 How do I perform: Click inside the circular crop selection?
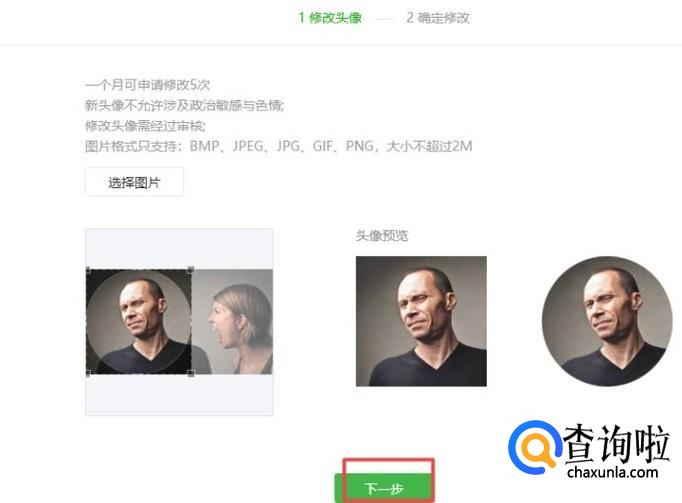[x=139, y=322]
